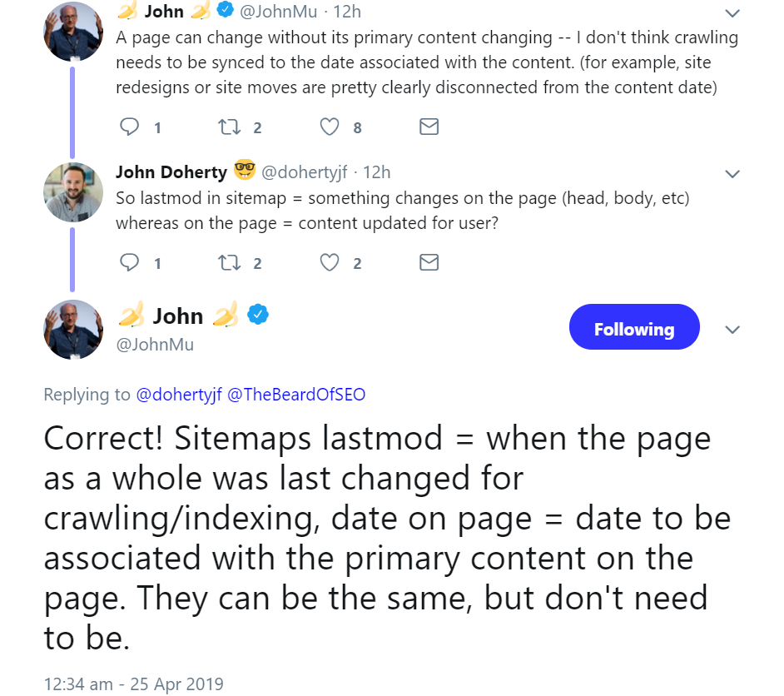The image size is (784, 696).
Task: Open John Doherty's profile picture
Action: point(73,191)
